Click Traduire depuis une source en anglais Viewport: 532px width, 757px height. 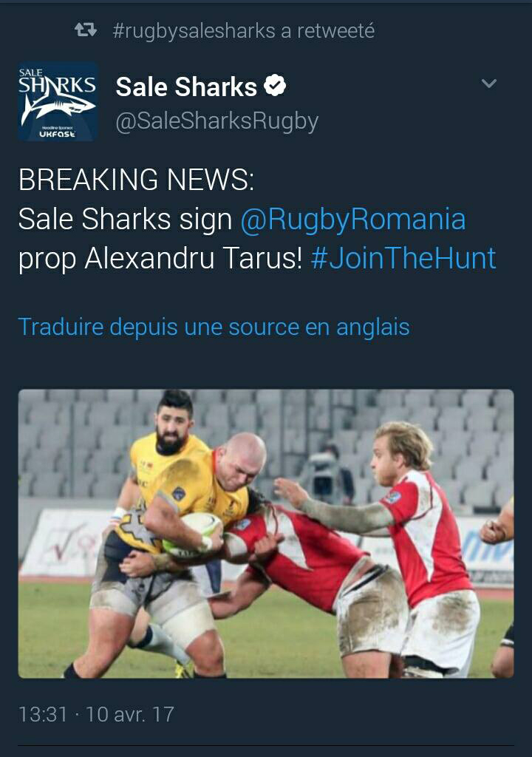214,327
